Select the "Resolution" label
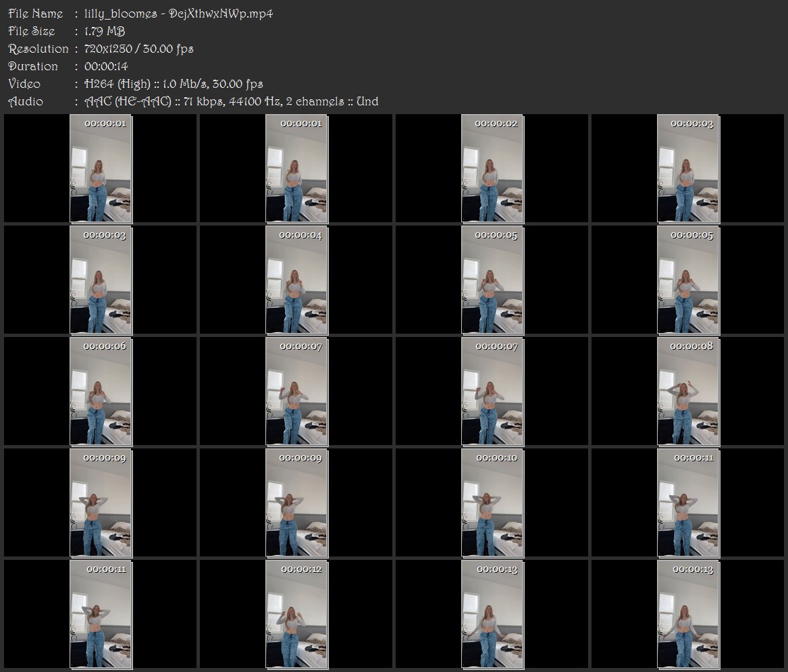The height and width of the screenshot is (672, 788). (x=38, y=49)
